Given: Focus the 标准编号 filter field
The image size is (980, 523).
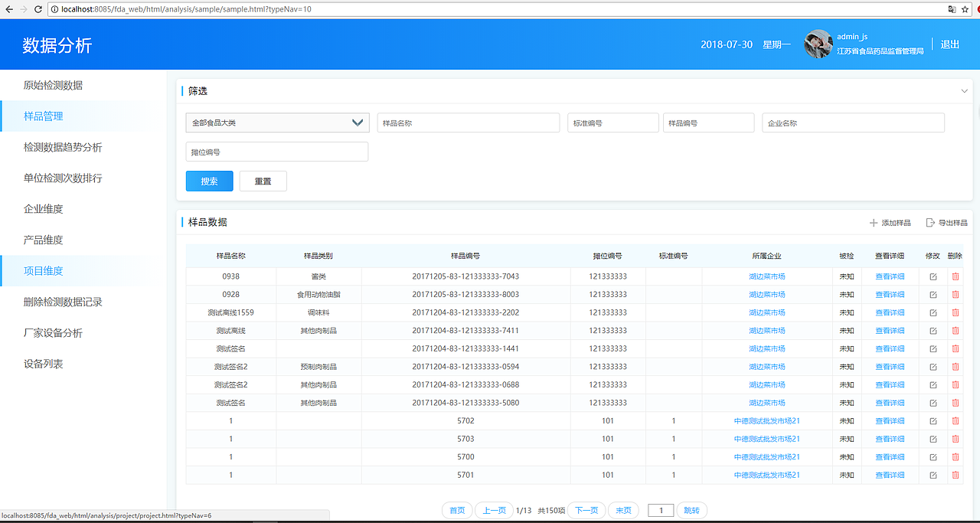Looking at the screenshot, I should pos(612,123).
